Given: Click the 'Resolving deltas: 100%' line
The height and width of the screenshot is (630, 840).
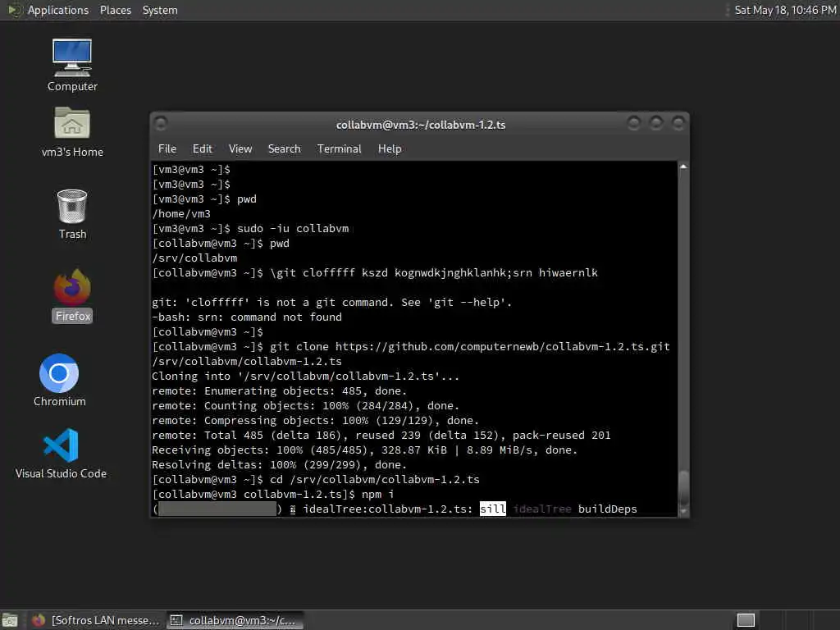Looking at the screenshot, I should [x=279, y=465].
